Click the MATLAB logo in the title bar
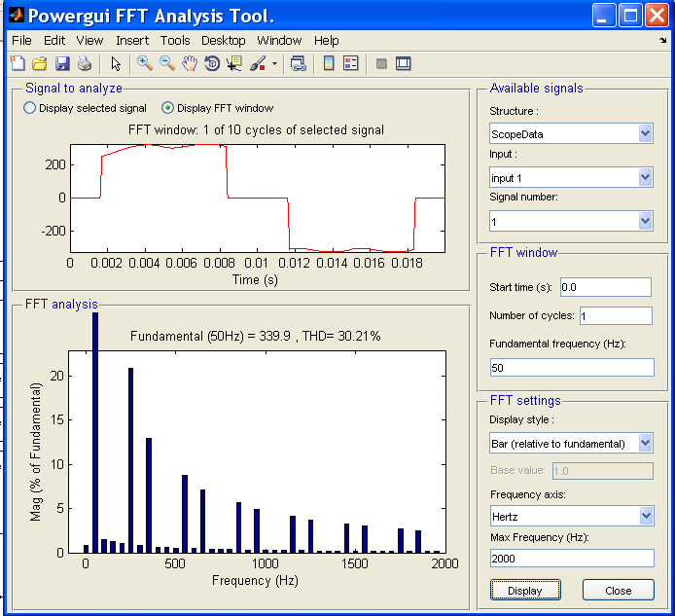This screenshot has height=616, width=675. tap(17, 15)
